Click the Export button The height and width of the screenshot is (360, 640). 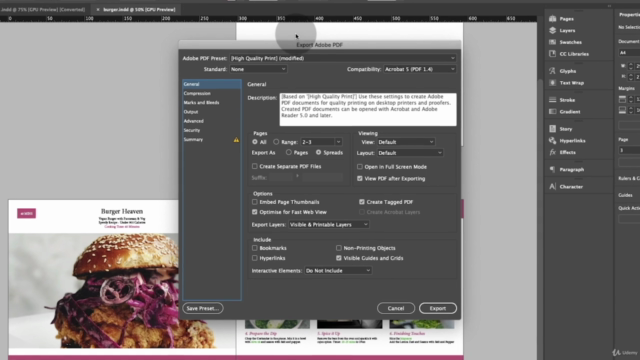438,308
